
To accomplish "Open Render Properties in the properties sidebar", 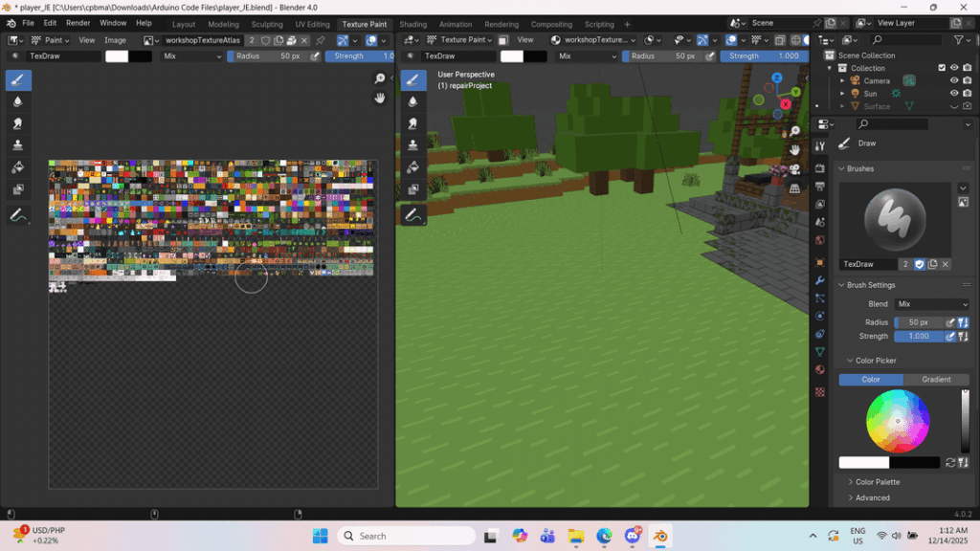I will [820, 167].
